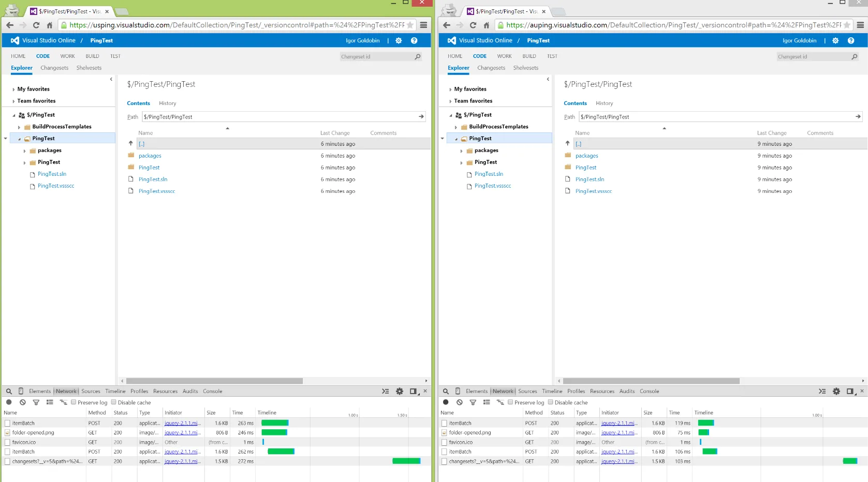This screenshot has height=482, width=868.
Task: Click Changeset id search field in right window
Action: [813, 56]
